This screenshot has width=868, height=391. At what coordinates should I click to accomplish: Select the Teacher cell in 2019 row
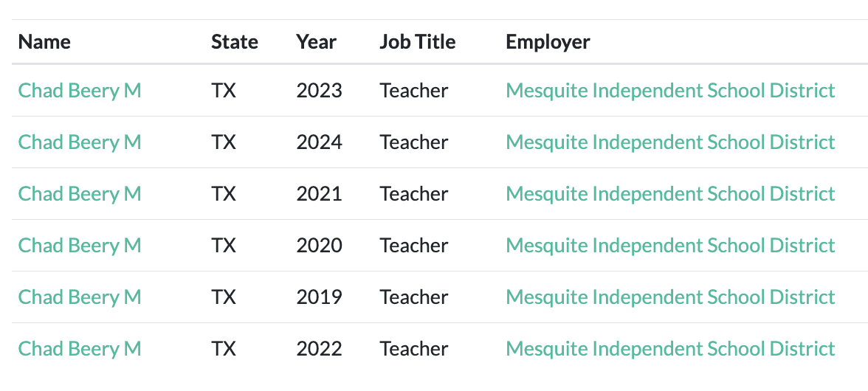click(413, 297)
